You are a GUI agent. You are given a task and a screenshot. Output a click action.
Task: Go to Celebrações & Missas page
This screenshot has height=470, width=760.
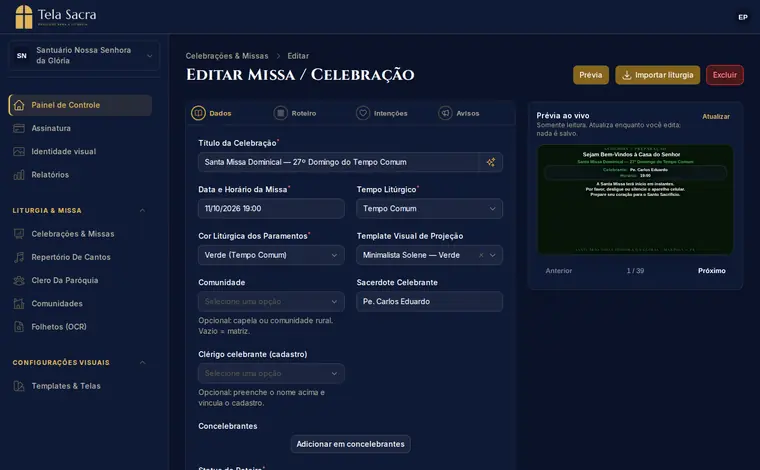pyautogui.click(x=80, y=234)
